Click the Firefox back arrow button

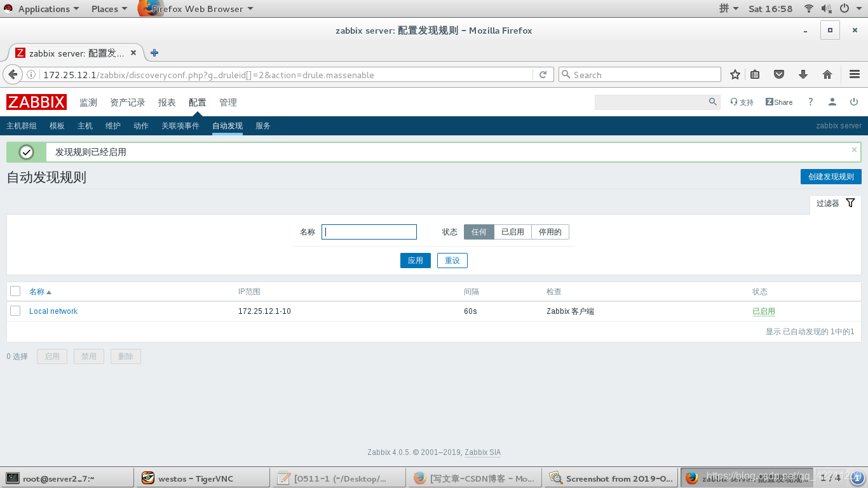coord(13,74)
